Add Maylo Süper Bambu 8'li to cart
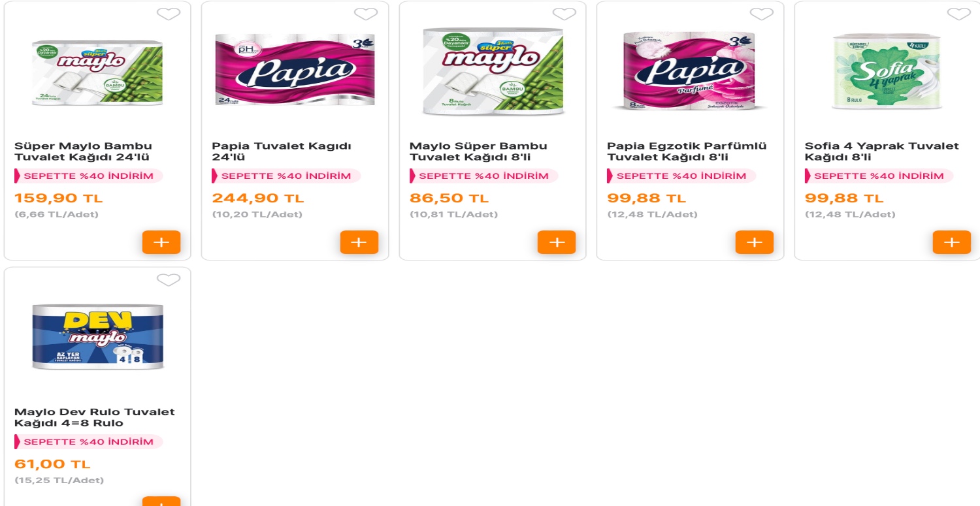This screenshot has width=980, height=506. coord(557,242)
